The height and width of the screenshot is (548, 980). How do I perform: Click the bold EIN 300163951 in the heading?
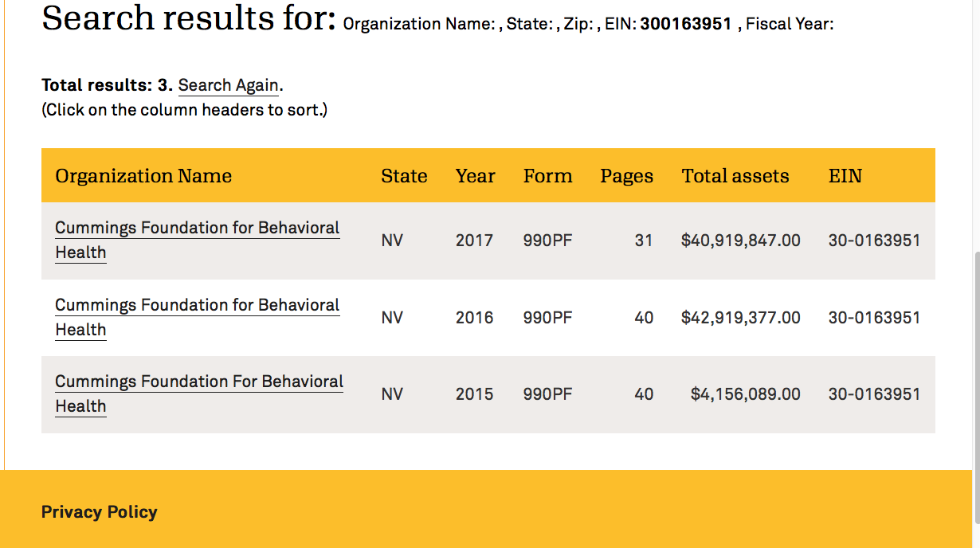point(685,24)
